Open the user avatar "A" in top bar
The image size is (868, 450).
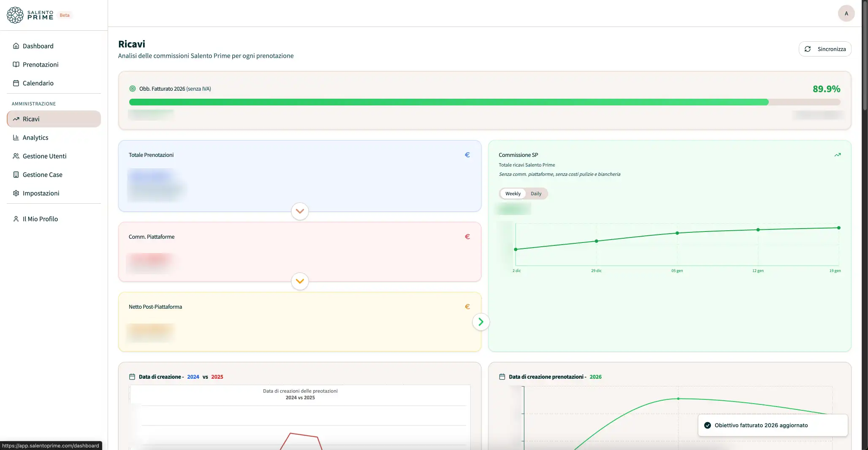(x=846, y=13)
